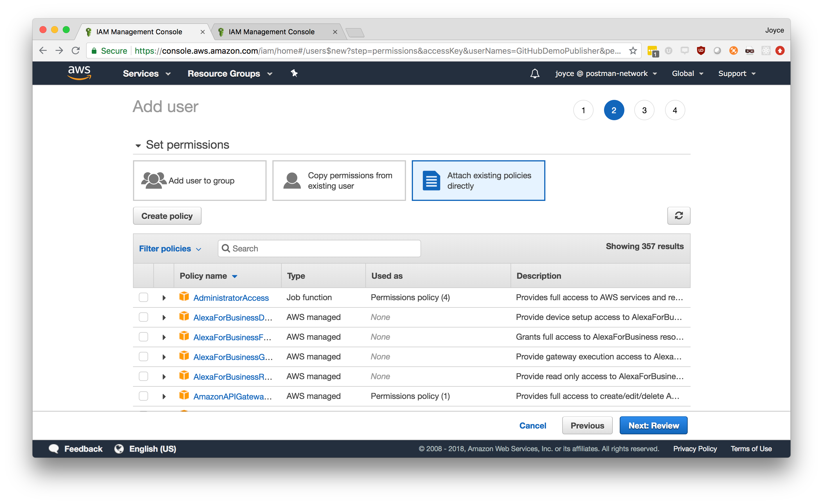Click the Next: Review button

coord(653,426)
